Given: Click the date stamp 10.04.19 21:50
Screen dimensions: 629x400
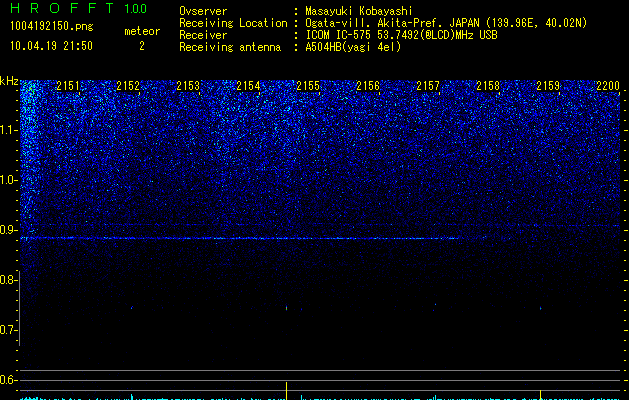Looking at the screenshot, I should [x=51, y=46].
